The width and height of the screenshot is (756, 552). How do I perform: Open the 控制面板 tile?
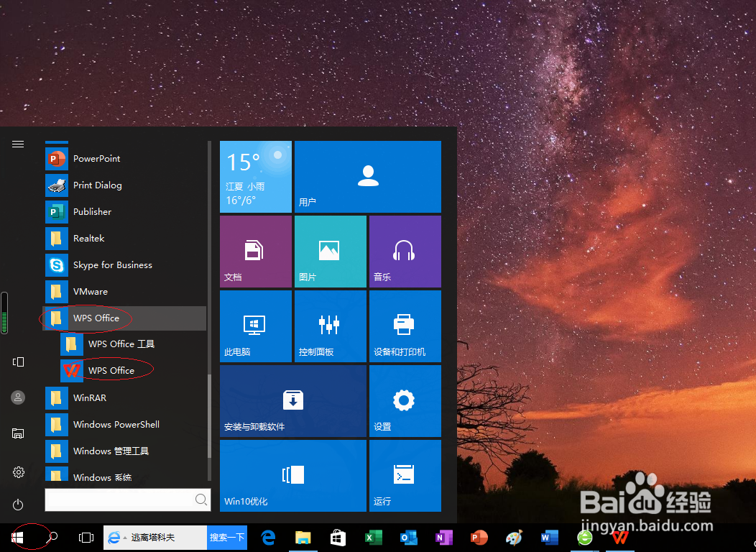click(x=331, y=326)
